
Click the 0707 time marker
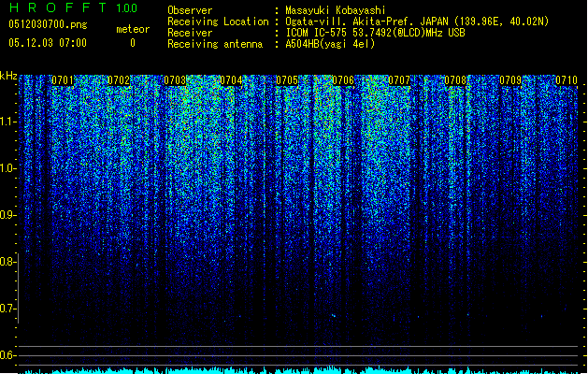(399, 80)
